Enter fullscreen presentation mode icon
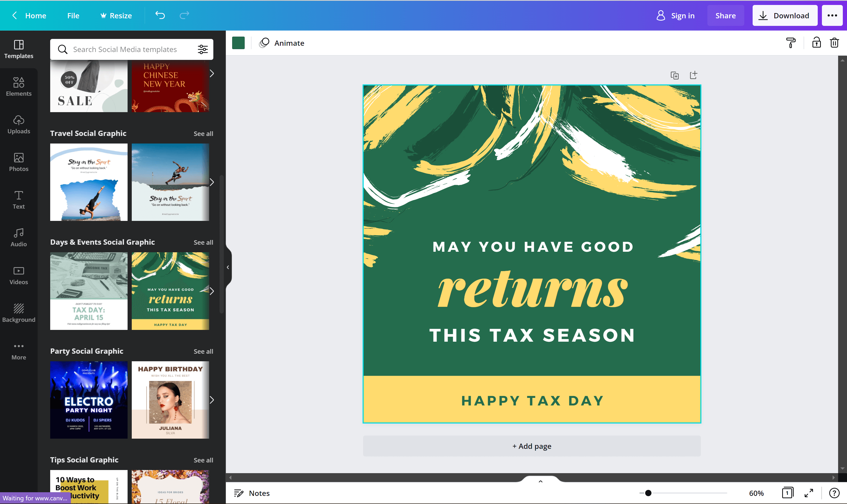The width and height of the screenshot is (847, 504). point(809,493)
